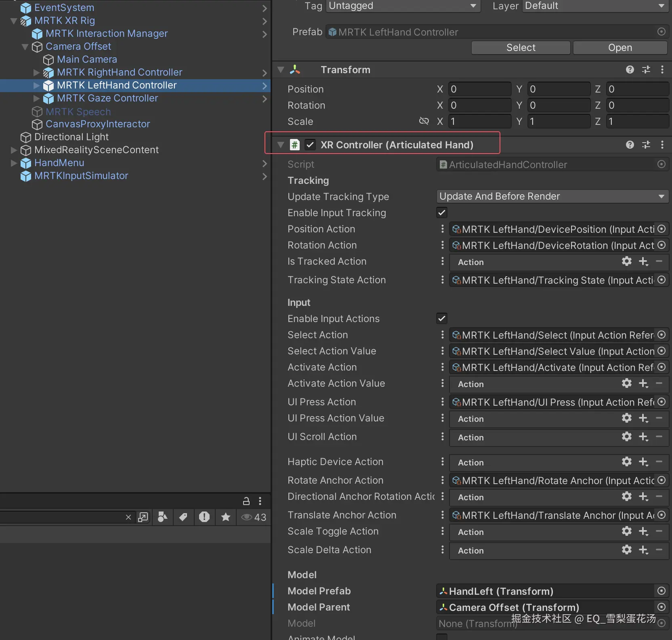Image resolution: width=672 pixels, height=640 pixels.
Task: Collapse the Transform component foldout
Action: pyautogui.click(x=281, y=69)
